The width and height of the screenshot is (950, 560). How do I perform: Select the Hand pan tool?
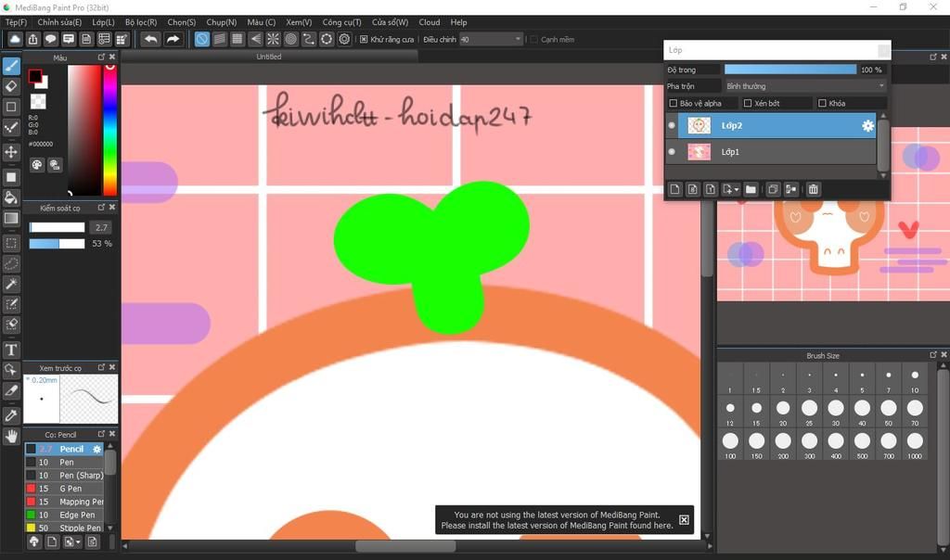pyautogui.click(x=11, y=436)
